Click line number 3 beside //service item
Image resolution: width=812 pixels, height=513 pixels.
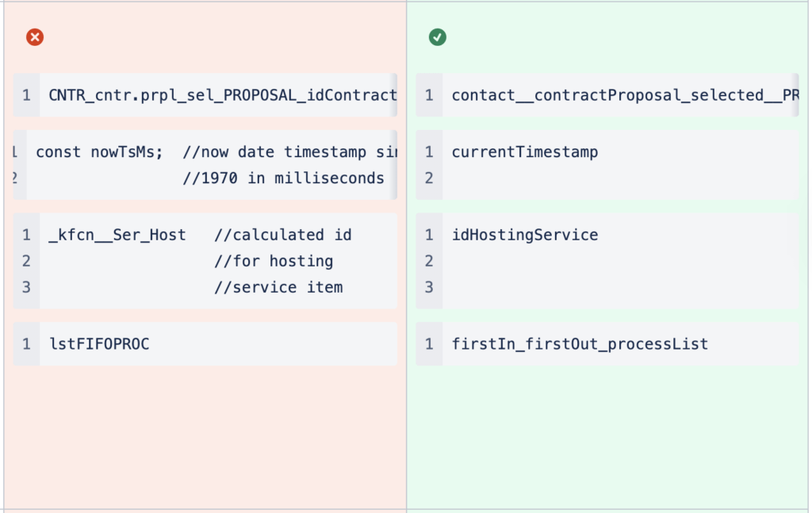[x=26, y=287]
